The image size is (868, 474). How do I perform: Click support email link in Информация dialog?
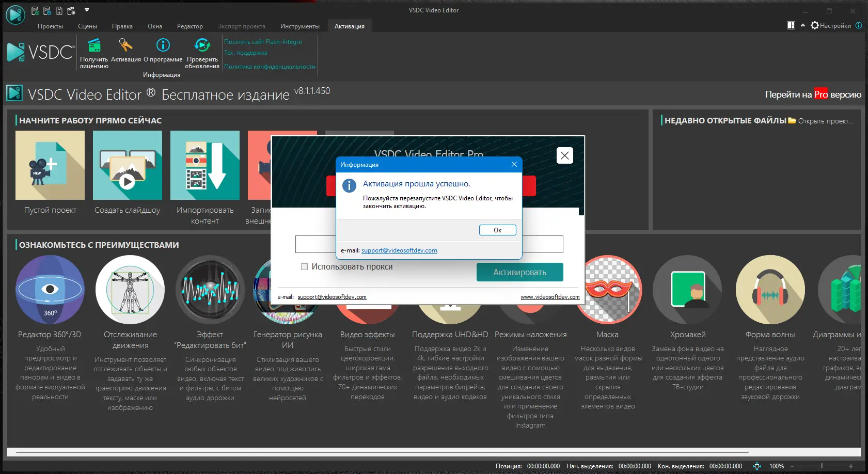[399, 250]
